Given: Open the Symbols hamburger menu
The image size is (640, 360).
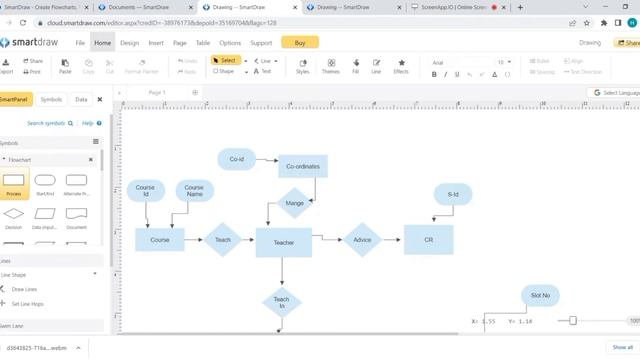Looking at the screenshot, I should point(96,142).
